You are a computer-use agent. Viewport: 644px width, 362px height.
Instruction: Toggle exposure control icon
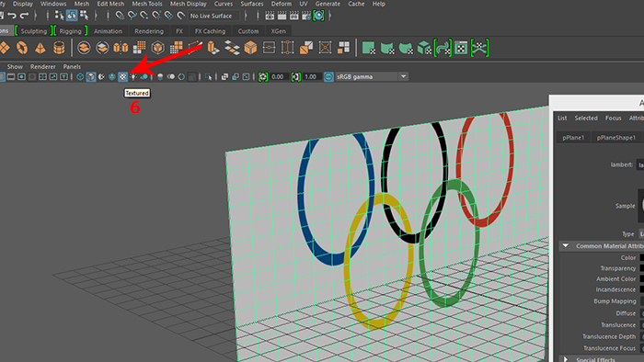(x=263, y=76)
